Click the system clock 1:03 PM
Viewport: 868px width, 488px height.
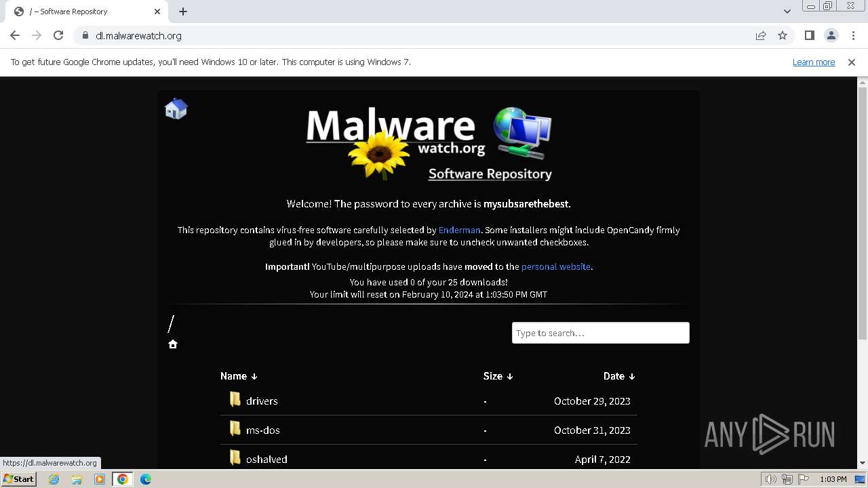(833, 479)
